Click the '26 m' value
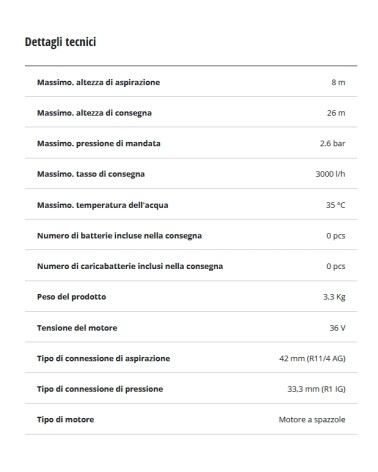378x472 pixels. pyautogui.click(x=336, y=113)
